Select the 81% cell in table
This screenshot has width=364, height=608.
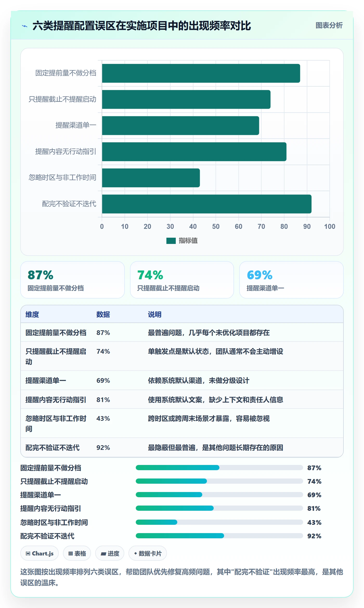coord(103,400)
